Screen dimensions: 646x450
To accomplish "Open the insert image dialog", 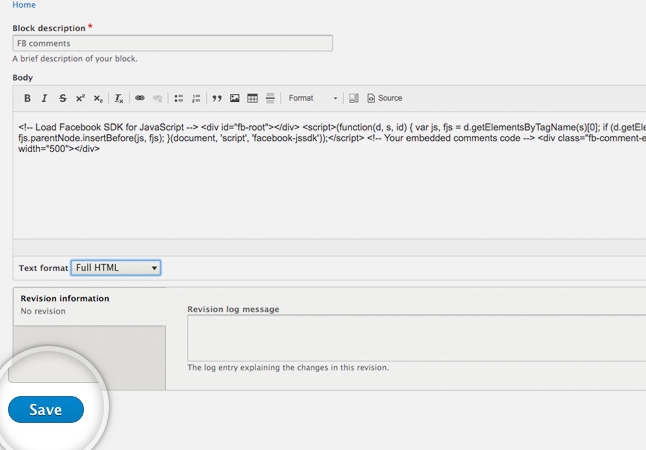I will tap(235, 98).
